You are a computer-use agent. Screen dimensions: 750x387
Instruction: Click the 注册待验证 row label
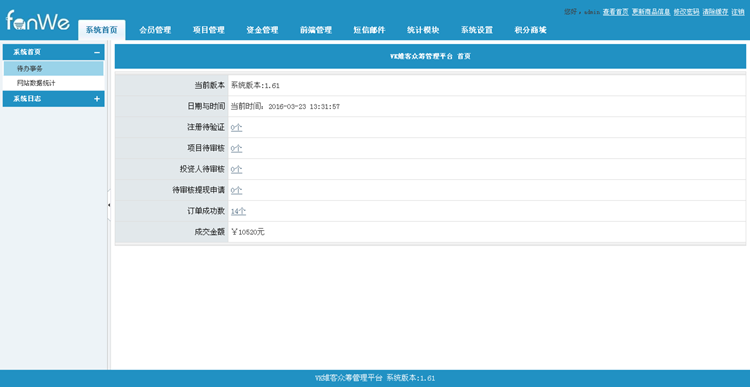(206, 127)
